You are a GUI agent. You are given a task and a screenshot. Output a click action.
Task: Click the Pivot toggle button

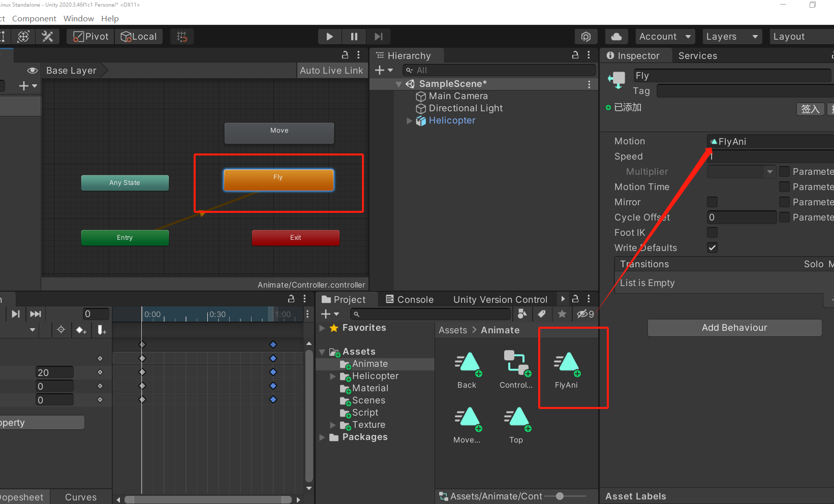(90, 36)
